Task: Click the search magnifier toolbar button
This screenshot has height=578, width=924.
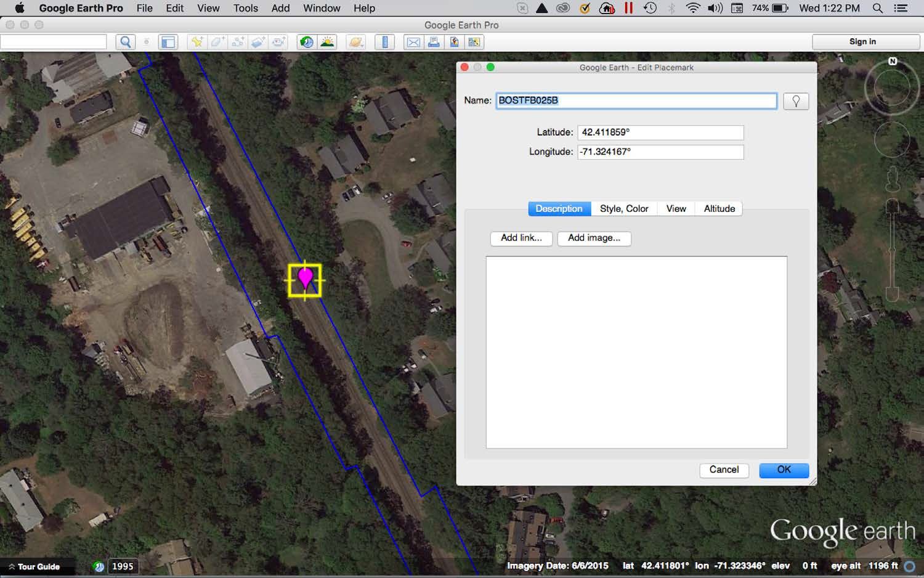Action: [x=126, y=42]
